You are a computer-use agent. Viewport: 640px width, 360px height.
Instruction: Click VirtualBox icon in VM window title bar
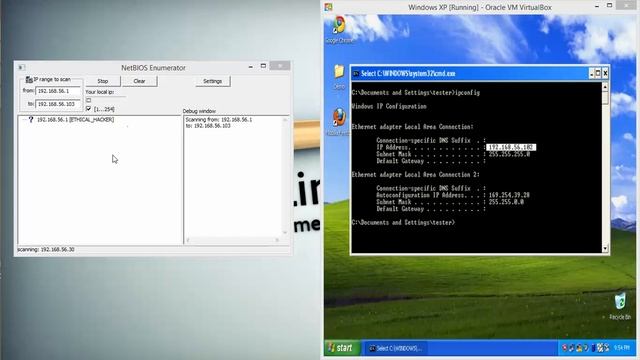[329, 7]
